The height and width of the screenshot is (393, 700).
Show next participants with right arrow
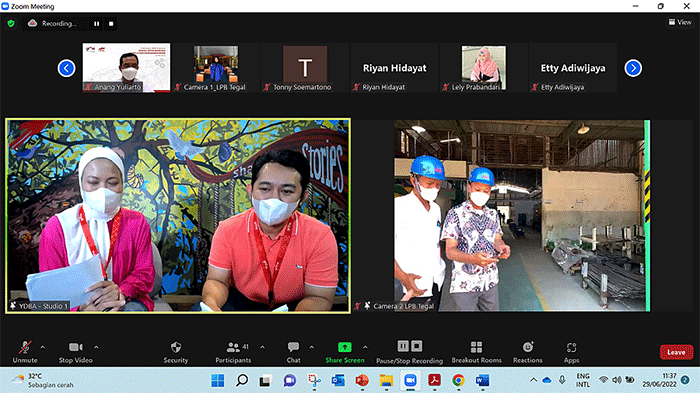633,68
